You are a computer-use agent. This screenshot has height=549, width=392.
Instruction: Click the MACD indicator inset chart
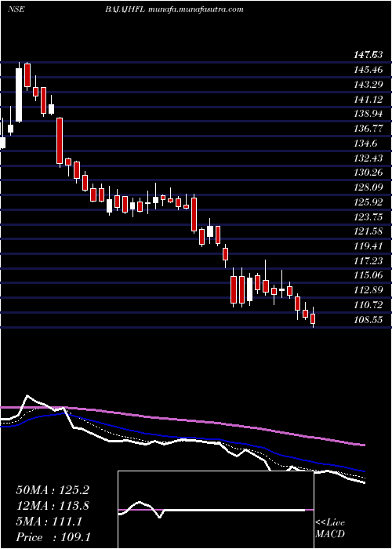[x=216, y=510]
